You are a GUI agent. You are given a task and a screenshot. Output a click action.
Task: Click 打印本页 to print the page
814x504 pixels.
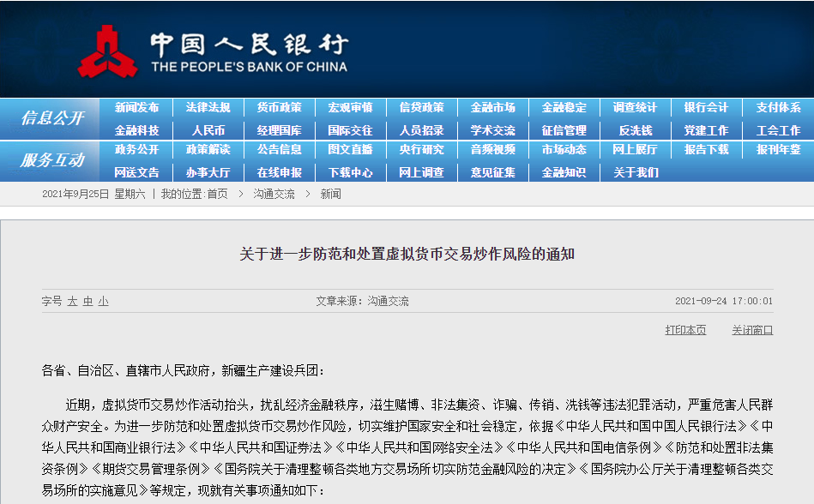point(685,330)
